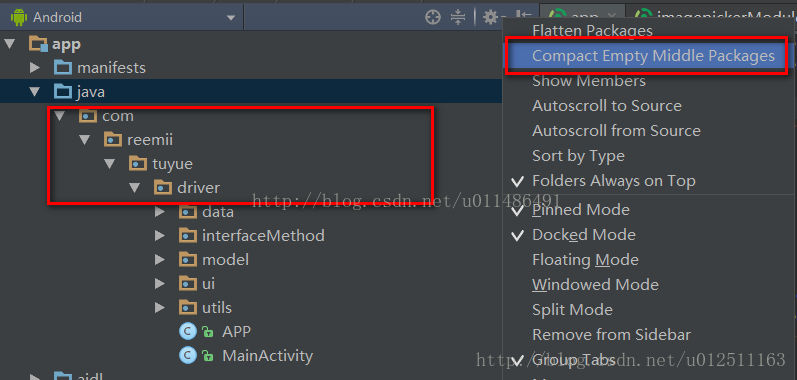Collapse the java folder node
The width and height of the screenshot is (797, 380).
[x=35, y=92]
